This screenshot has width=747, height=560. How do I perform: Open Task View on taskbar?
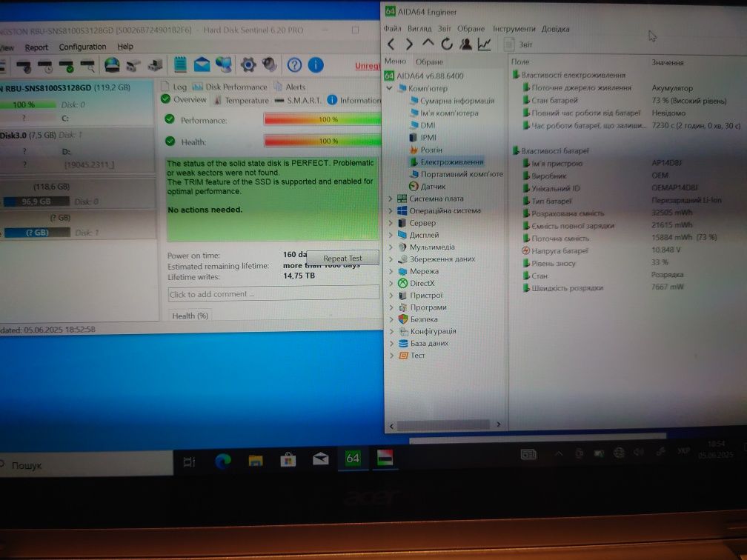pos(189,461)
